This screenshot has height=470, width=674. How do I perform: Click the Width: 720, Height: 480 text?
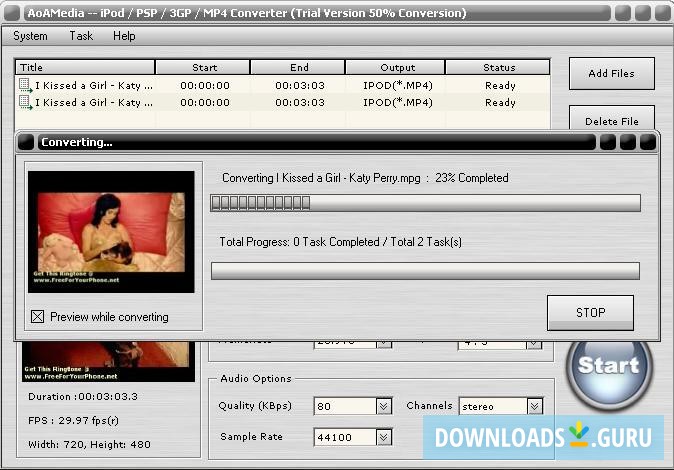click(x=89, y=445)
